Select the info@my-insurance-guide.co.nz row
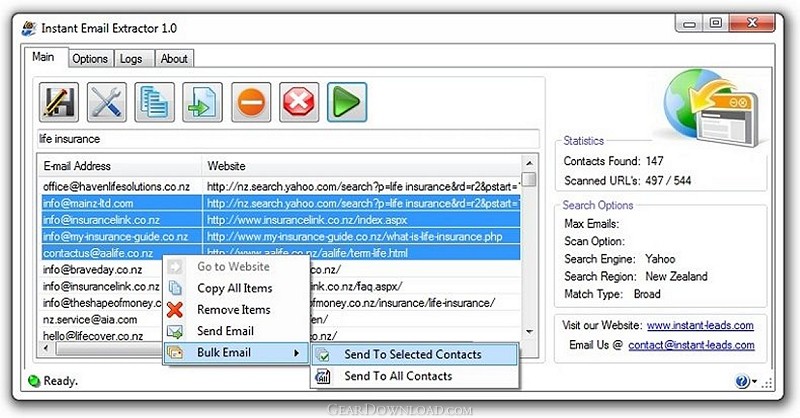 tap(280, 236)
